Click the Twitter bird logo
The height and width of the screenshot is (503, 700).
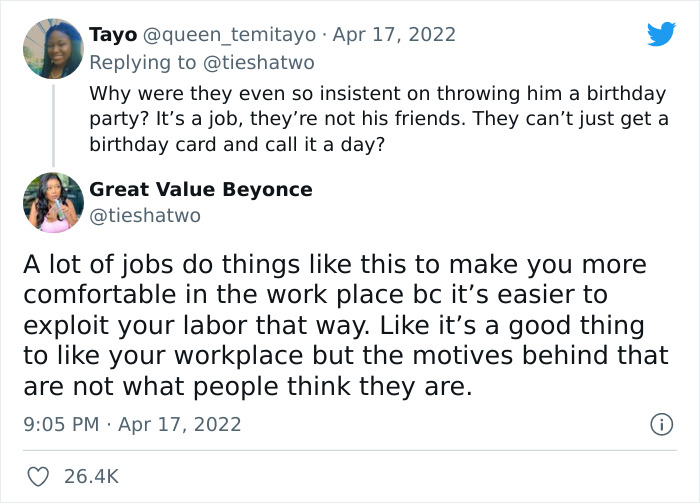[x=661, y=35]
